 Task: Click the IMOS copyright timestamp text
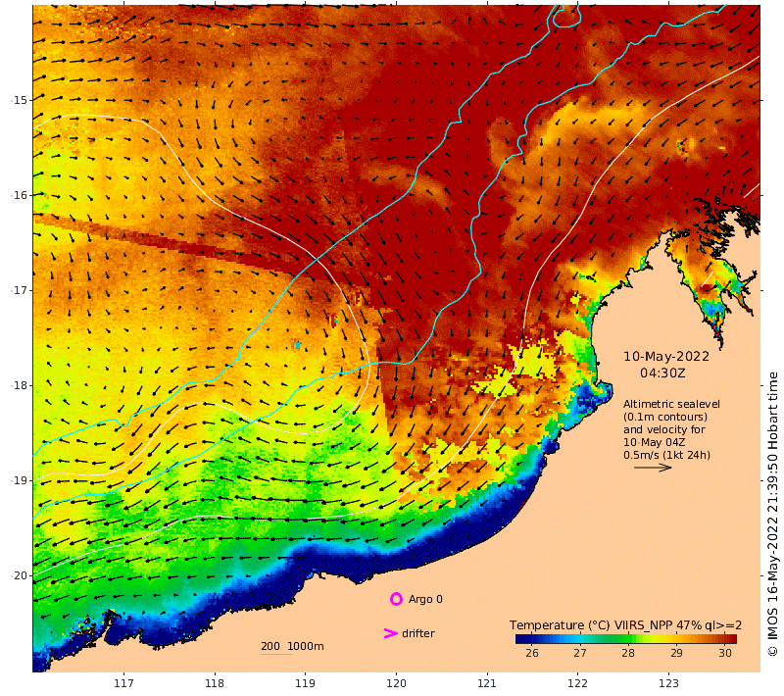click(x=773, y=514)
